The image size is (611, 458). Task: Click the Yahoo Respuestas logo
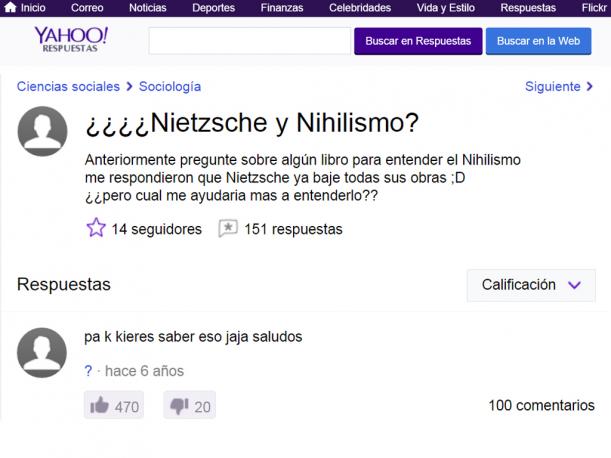click(x=71, y=39)
